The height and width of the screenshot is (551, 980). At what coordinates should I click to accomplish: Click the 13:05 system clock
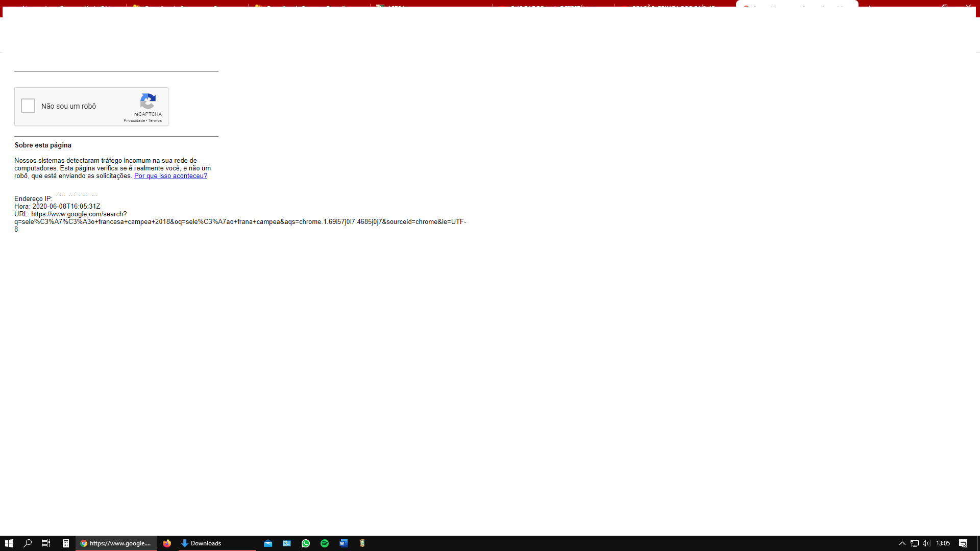pyautogui.click(x=943, y=543)
